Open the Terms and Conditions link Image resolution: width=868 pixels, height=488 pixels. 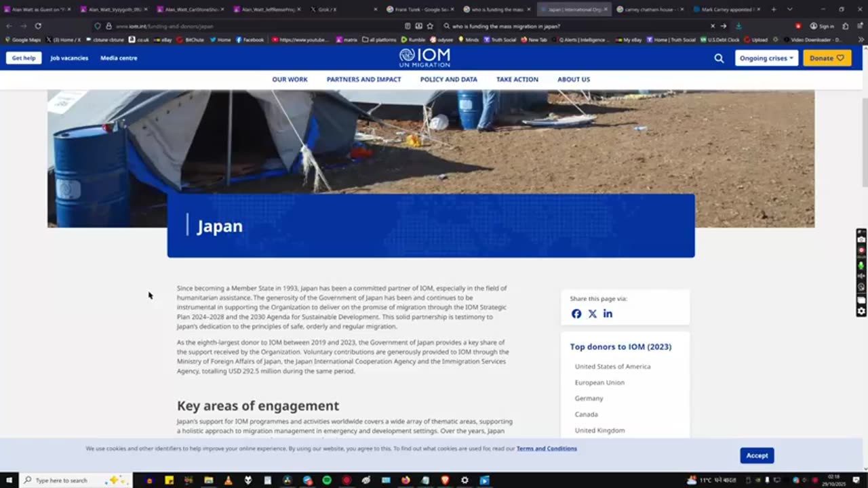click(x=547, y=449)
